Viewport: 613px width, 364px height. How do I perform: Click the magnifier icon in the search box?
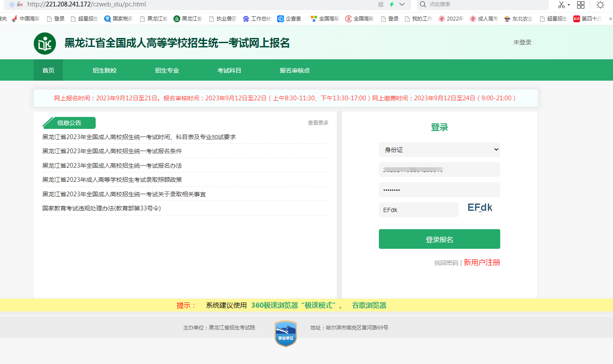[x=422, y=4]
